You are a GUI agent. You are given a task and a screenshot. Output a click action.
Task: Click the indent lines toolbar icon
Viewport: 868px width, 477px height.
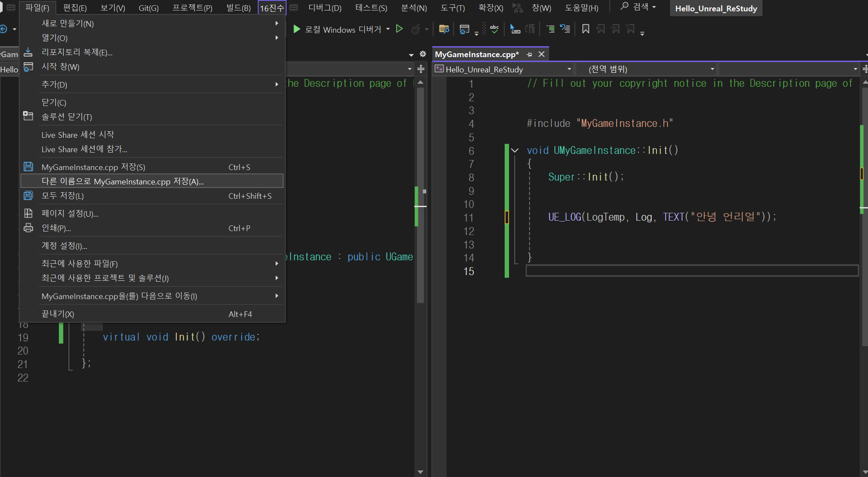550,29
